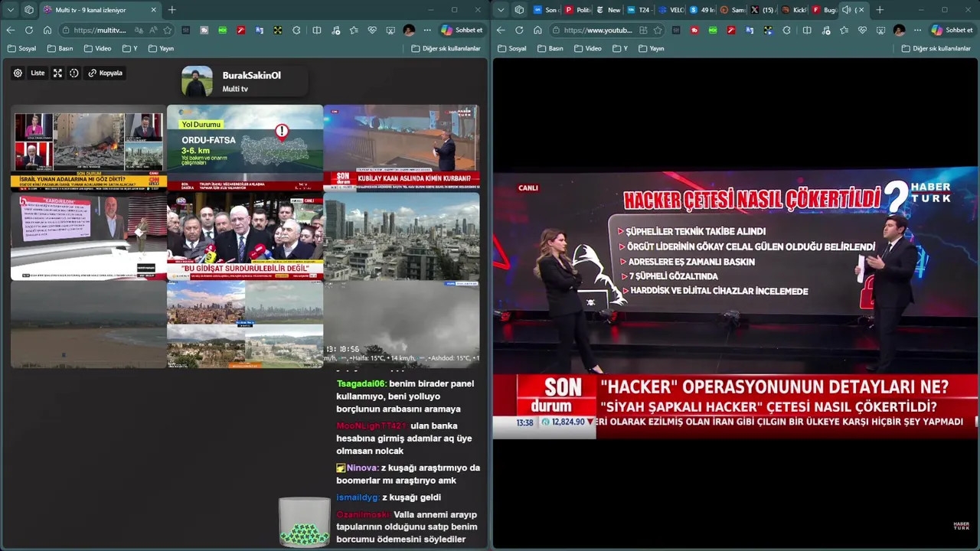Open Basın bookmarks folder in left window
The width and height of the screenshot is (980, 551).
(60, 48)
